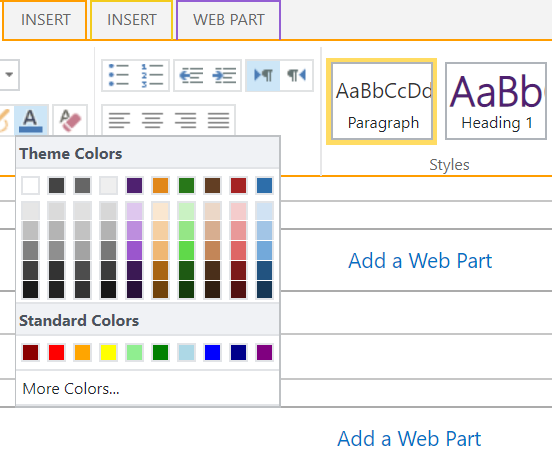552x457 pixels.
Task: Select the Standard Colors heading
Action: coord(79,321)
